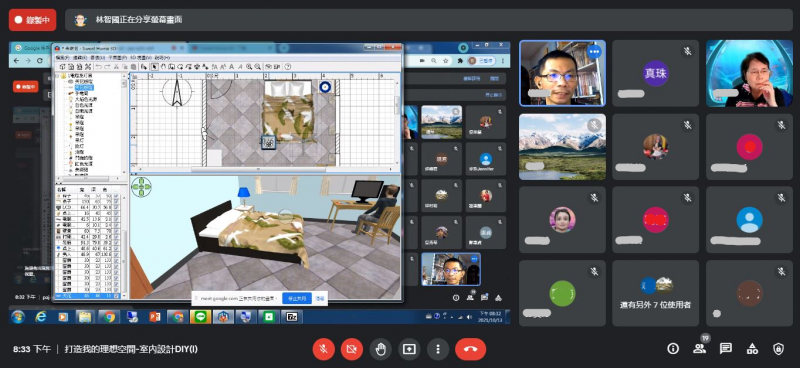
Task: Pick the Create walls tool icon
Action: (172, 67)
